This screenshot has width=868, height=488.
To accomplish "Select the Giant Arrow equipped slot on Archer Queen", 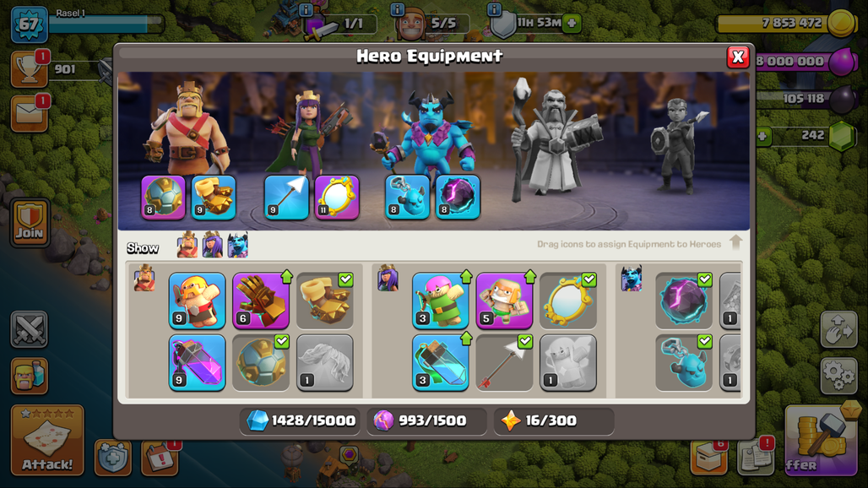I will (x=286, y=198).
